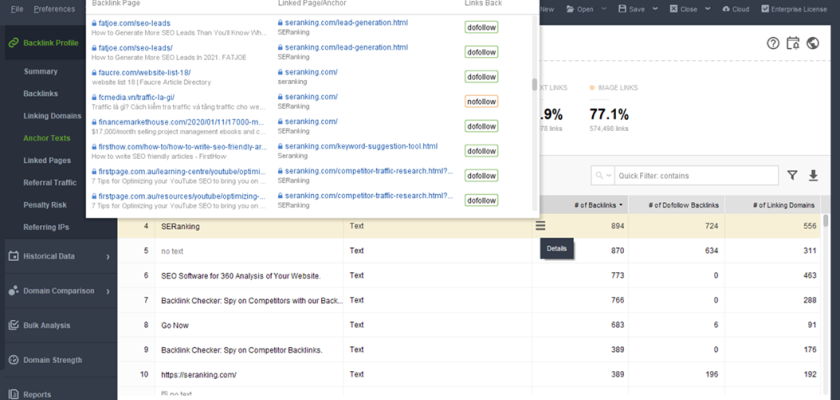Screen dimensions: 840x400
Task: Click the Cloud toolbar button
Action: click(x=736, y=9)
